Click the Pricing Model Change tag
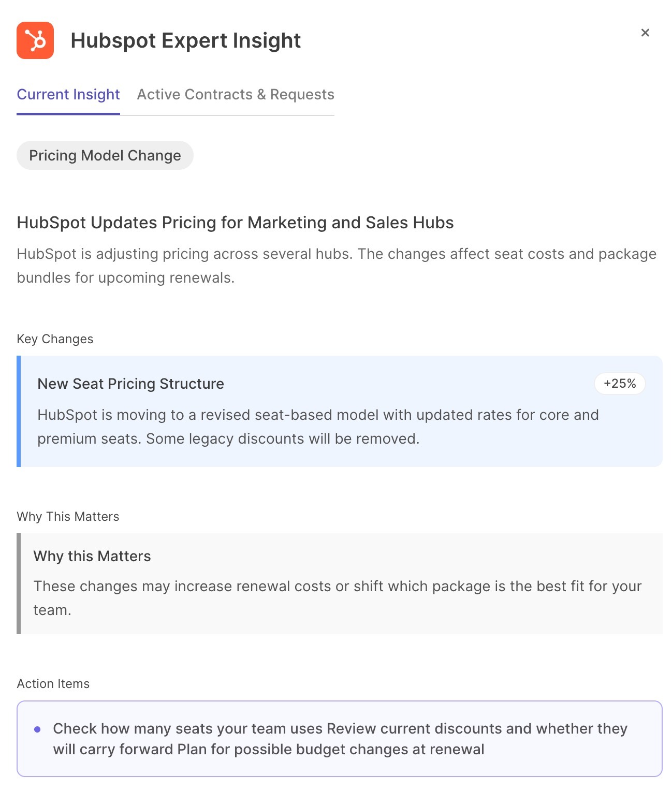 105,155
